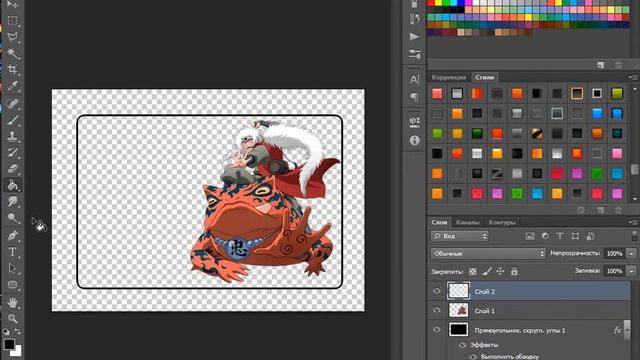The image size is (640, 360).
Task: Open the Actions panel play icon
Action: [x=414, y=37]
